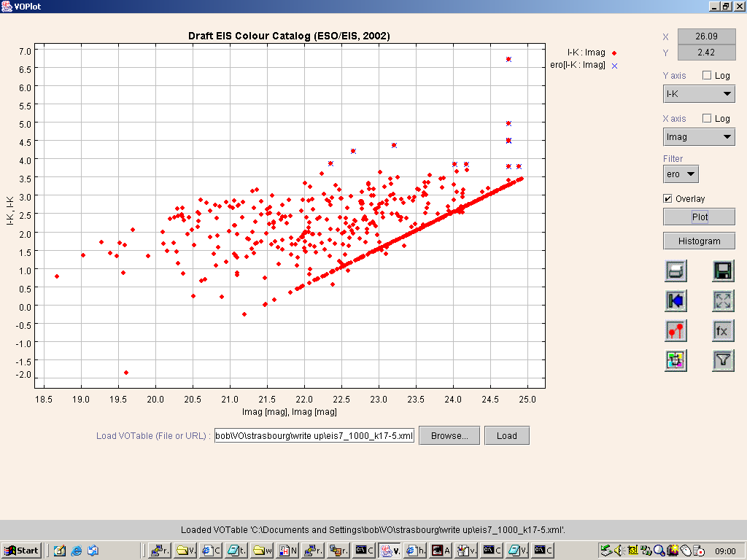
Task: Click the Browse... button
Action: (449, 436)
